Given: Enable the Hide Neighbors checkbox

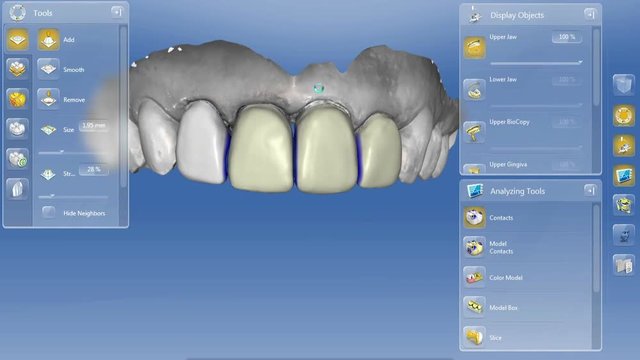Looking at the screenshot, I should pyautogui.click(x=49, y=213).
